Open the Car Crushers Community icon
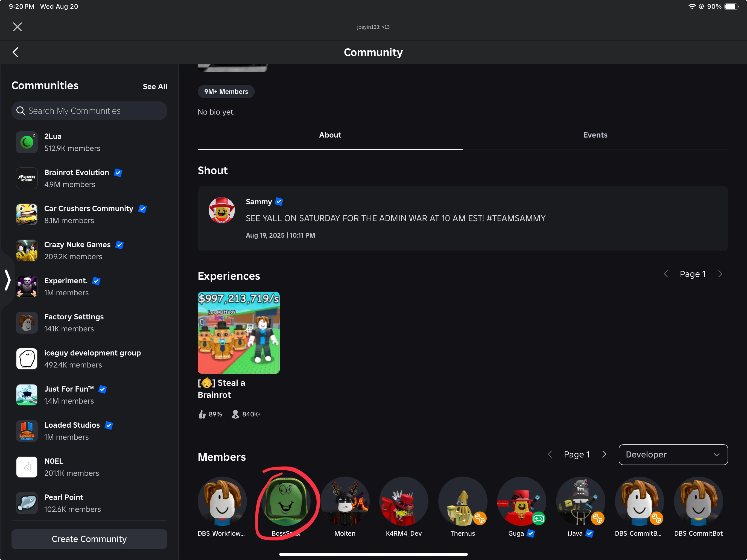 [x=27, y=214]
